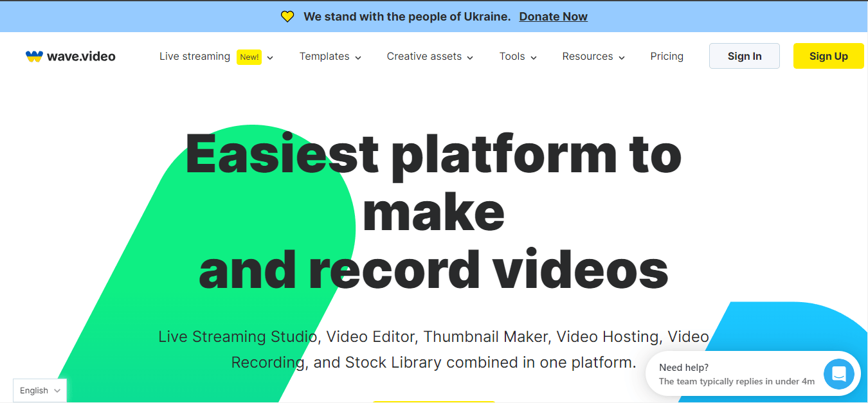This screenshot has width=868, height=403.
Task: Expand the Tools dropdown
Action: 518,57
